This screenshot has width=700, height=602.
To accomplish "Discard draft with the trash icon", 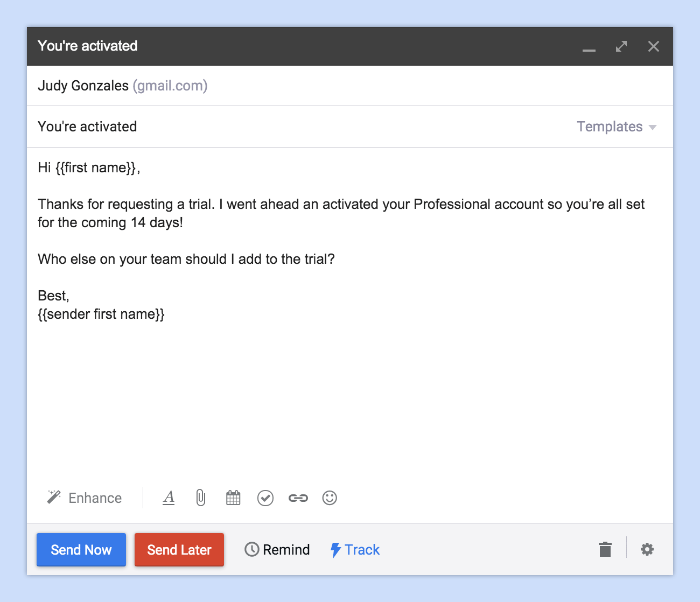I will tap(605, 550).
